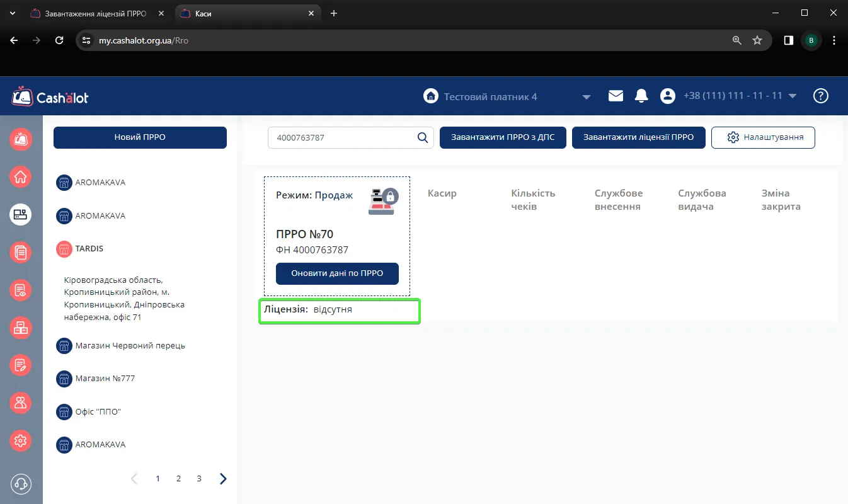Open the support headset icon in sidebar
Image resolution: width=848 pixels, height=504 pixels.
point(21,483)
